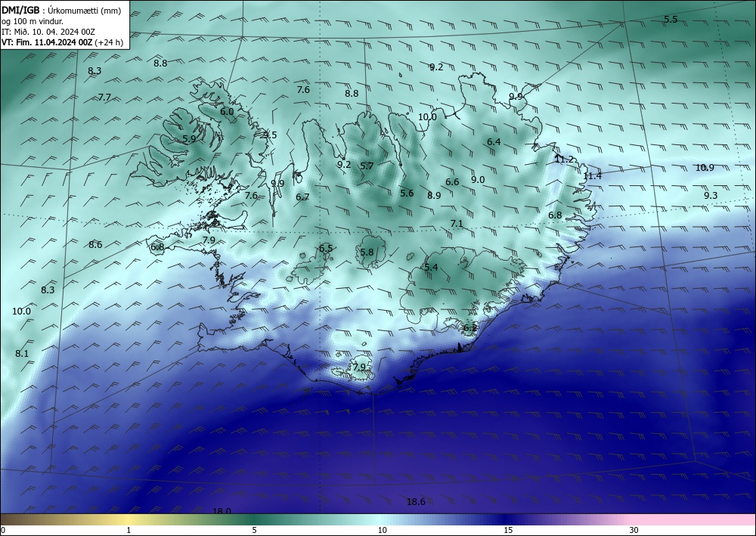Click the 6.7 map value
The height and width of the screenshot is (536, 756).
click(x=303, y=197)
